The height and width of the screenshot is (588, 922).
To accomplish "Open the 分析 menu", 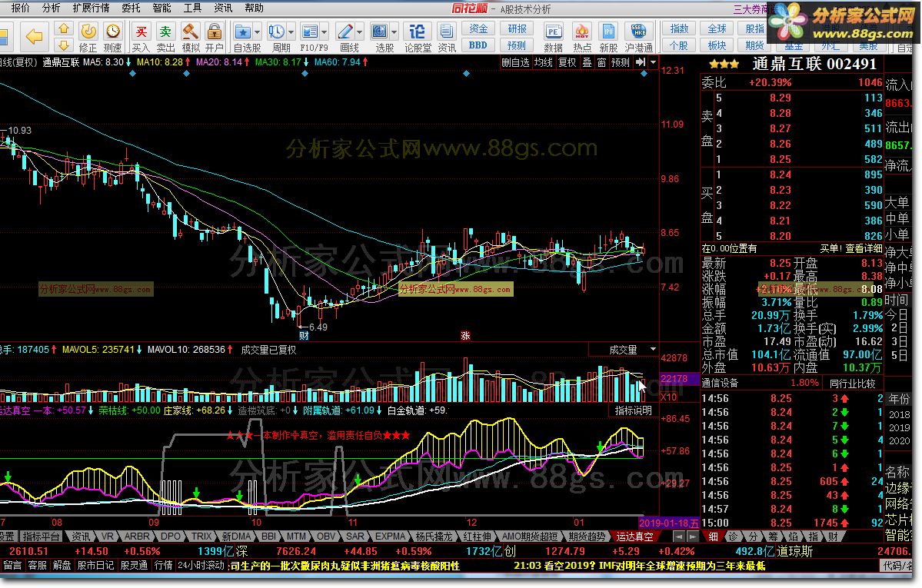I will tap(52, 8).
